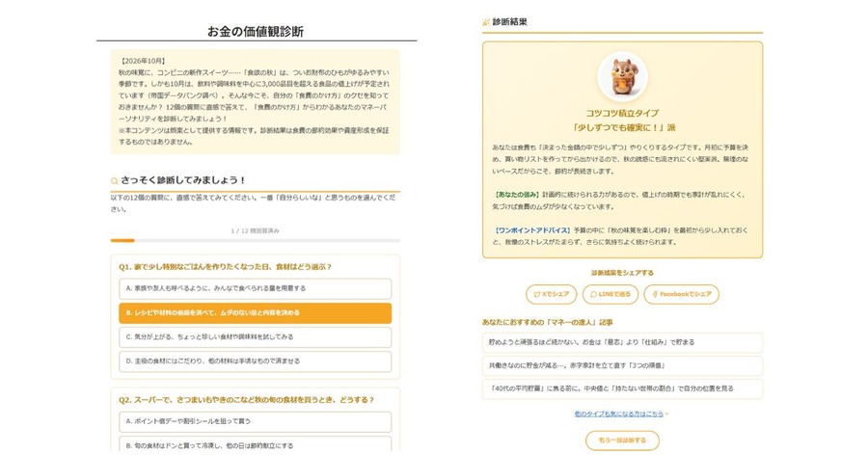Open article 貯めようと頑張るほど続かない
The image size is (868, 455).
pyautogui.click(x=622, y=342)
